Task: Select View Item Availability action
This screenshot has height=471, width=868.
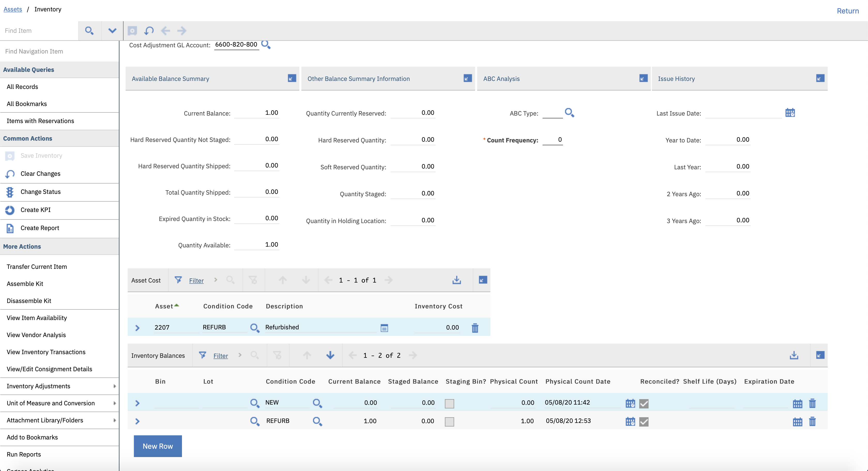Action: 37,318
